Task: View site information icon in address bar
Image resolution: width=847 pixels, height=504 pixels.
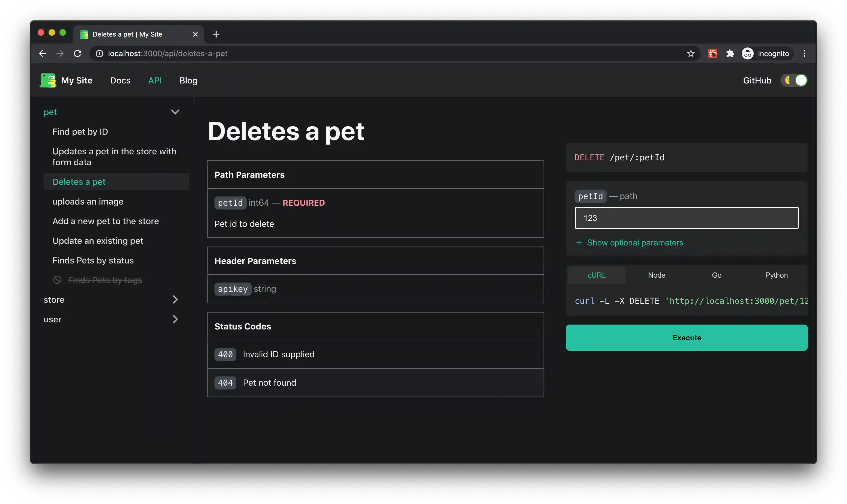Action: tap(99, 54)
